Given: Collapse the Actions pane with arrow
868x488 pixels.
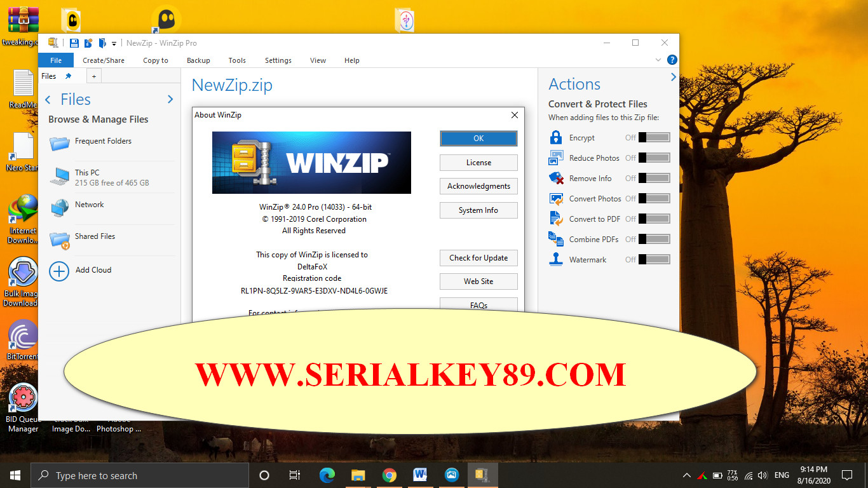Looking at the screenshot, I should [x=673, y=78].
